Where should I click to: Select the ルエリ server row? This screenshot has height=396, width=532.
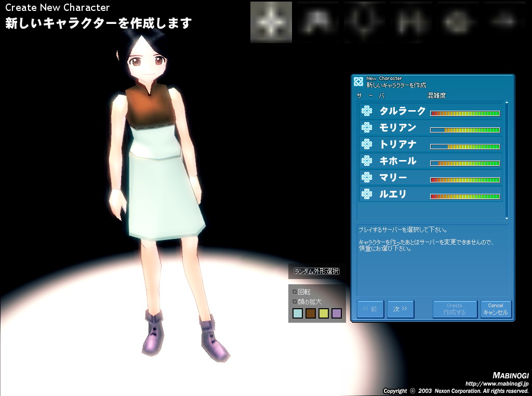click(x=431, y=194)
